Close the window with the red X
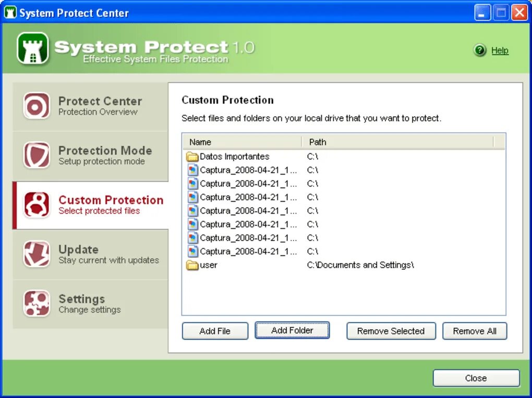Viewport: 532px width, 398px height. coord(519,13)
